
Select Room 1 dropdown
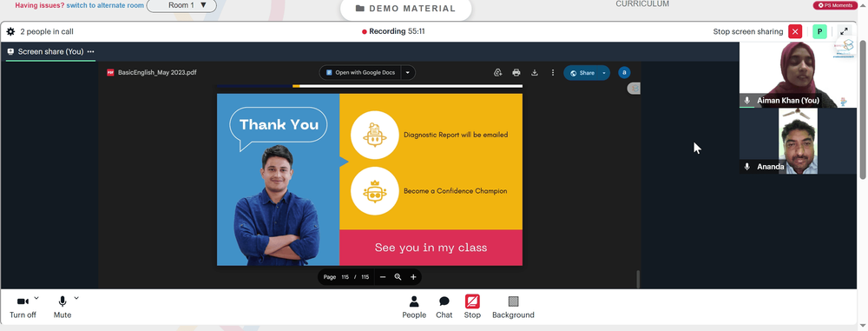181,5
